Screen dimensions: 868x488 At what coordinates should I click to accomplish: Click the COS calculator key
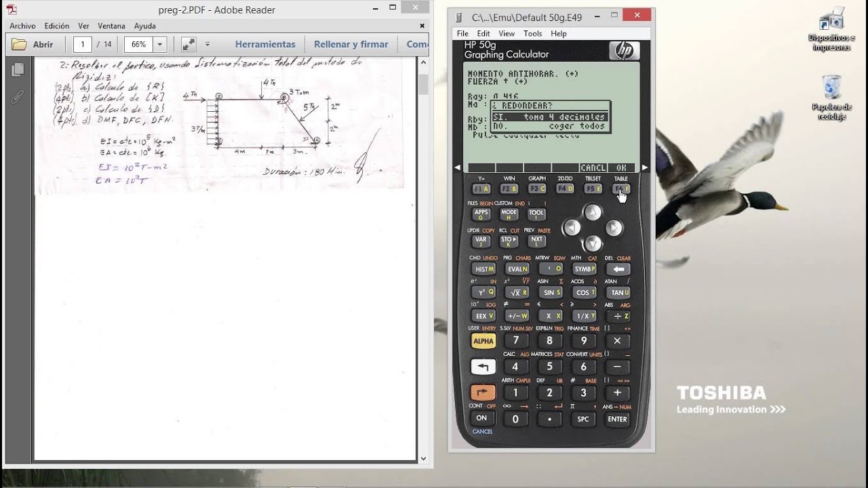tap(584, 293)
